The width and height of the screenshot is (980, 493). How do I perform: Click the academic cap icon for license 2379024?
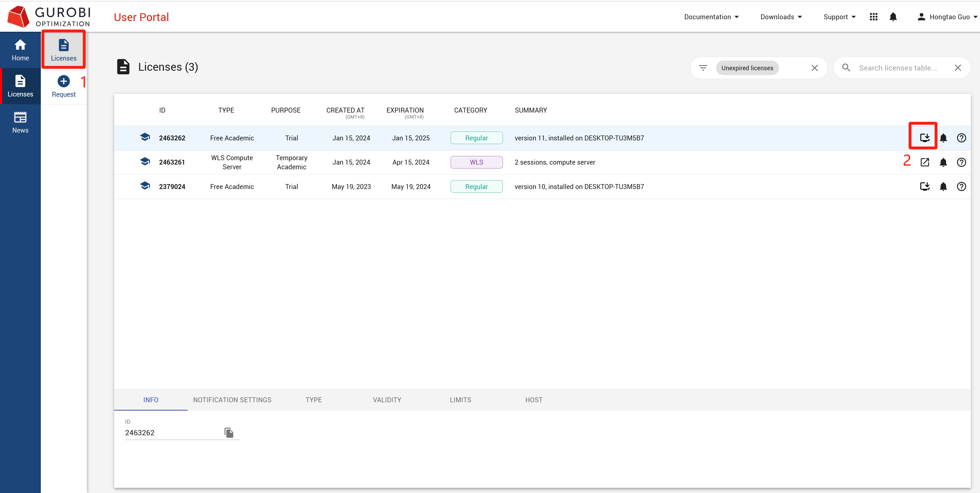(145, 186)
